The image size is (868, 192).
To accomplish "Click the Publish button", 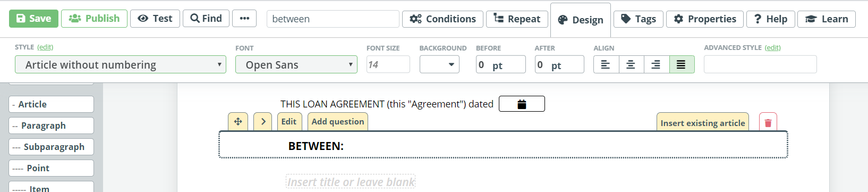I will 95,19.
